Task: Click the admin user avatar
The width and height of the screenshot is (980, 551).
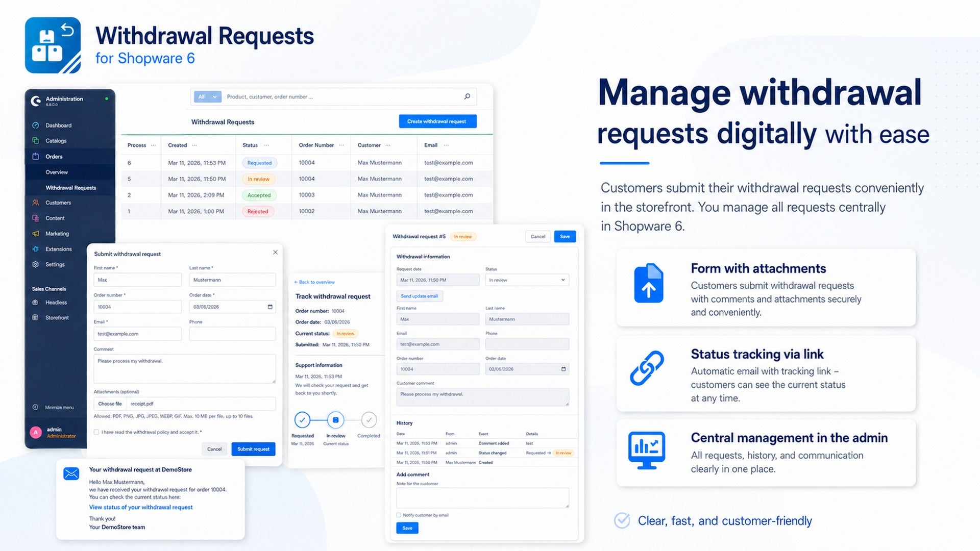Action: click(36, 433)
